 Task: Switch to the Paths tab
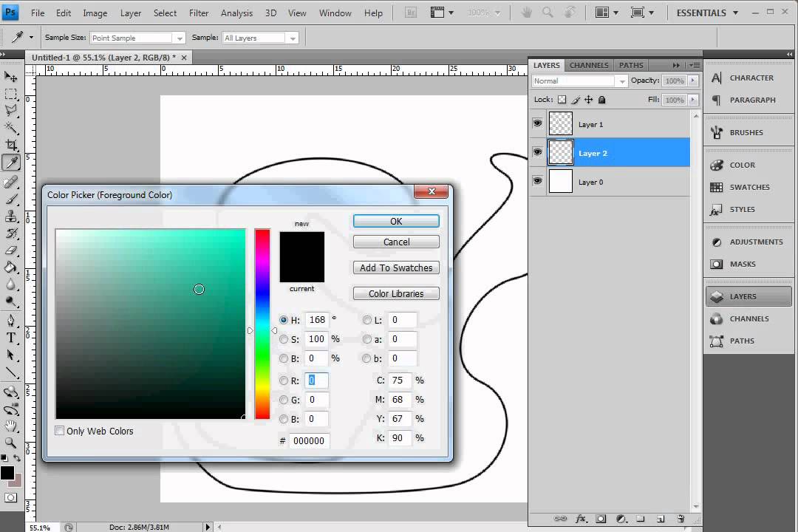[x=631, y=65]
